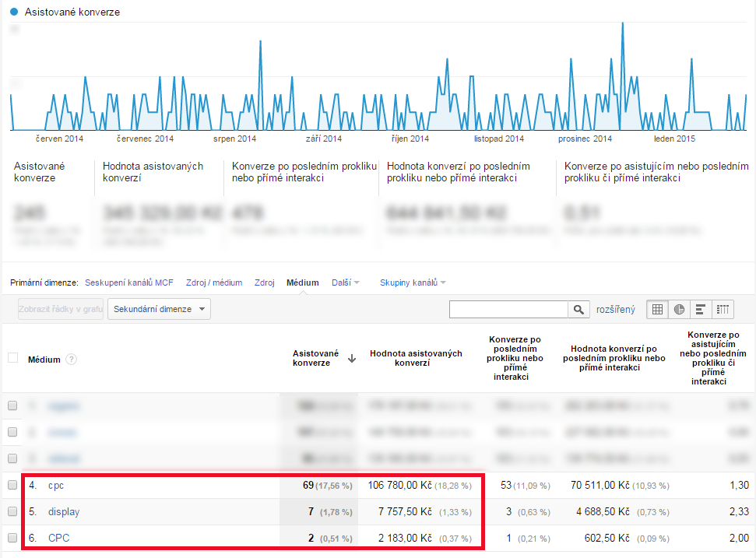Open the Sekundární dimenze dropdown

pyautogui.click(x=159, y=310)
